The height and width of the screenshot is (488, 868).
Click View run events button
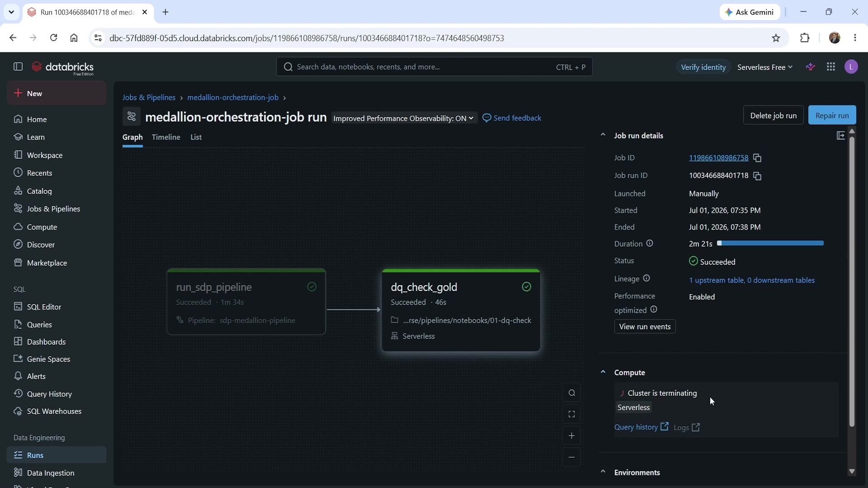click(x=645, y=327)
